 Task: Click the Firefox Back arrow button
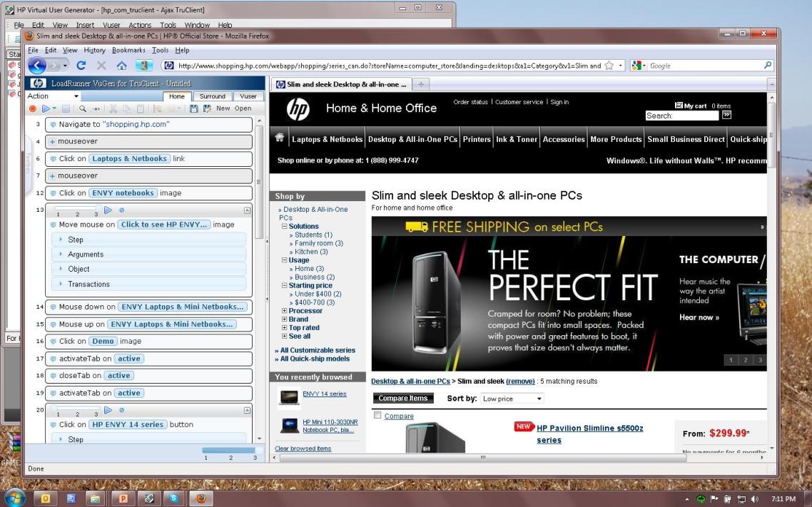point(37,66)
